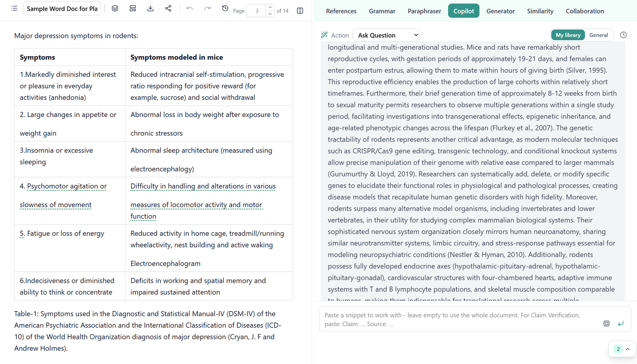Click the 'Insomnia or excessive sleeping' cell

(70, 159)
